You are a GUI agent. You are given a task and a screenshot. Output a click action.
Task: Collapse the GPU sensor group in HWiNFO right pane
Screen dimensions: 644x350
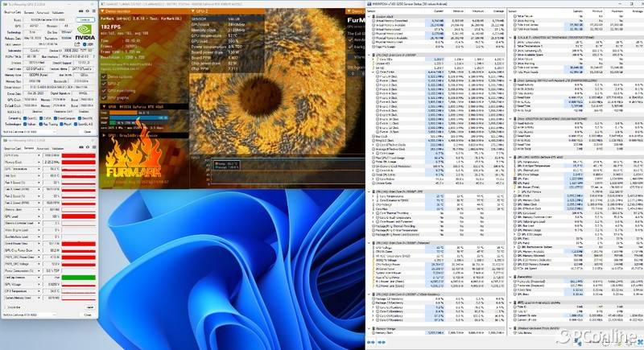pos(510,158)
